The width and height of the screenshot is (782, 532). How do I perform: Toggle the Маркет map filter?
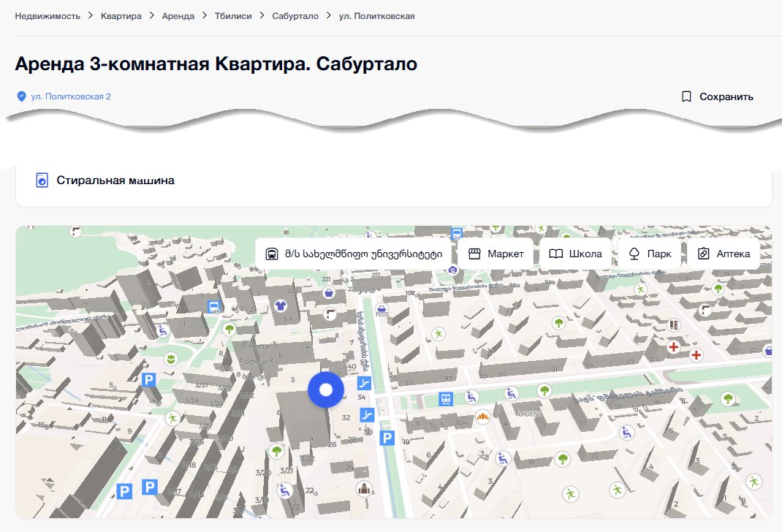[496, 254]
